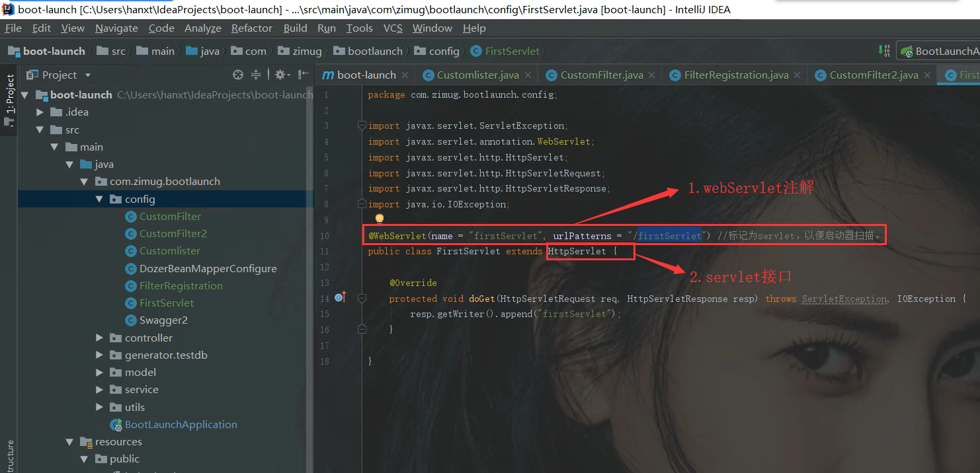Click the lightbulb intention icon at line 9
Viewport: 980px width, 473px height.
(380, 218)
